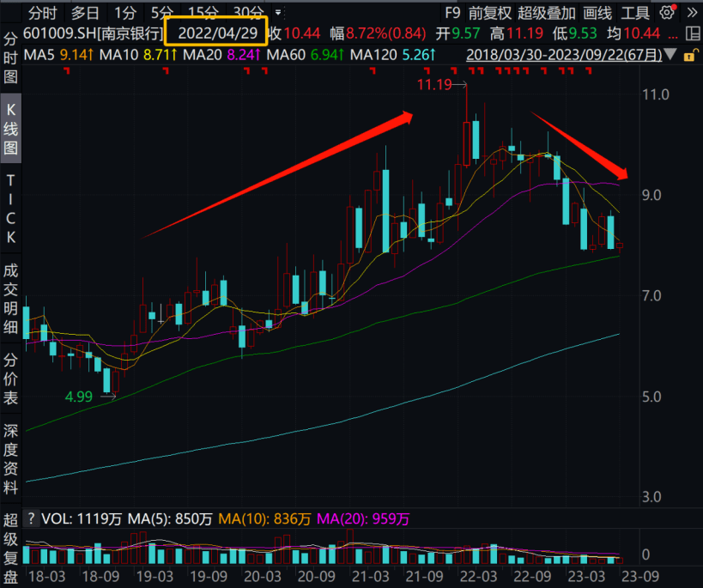This screenshot has width=703, height=588.
Task: Open the chart settings gear icon
Action: click(x=667, y=13)
